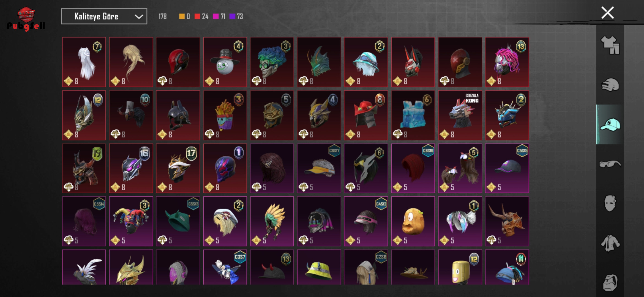Click the Infinity PubgSell logo
This screenshot has width=644, height=297.
(26, 19)
